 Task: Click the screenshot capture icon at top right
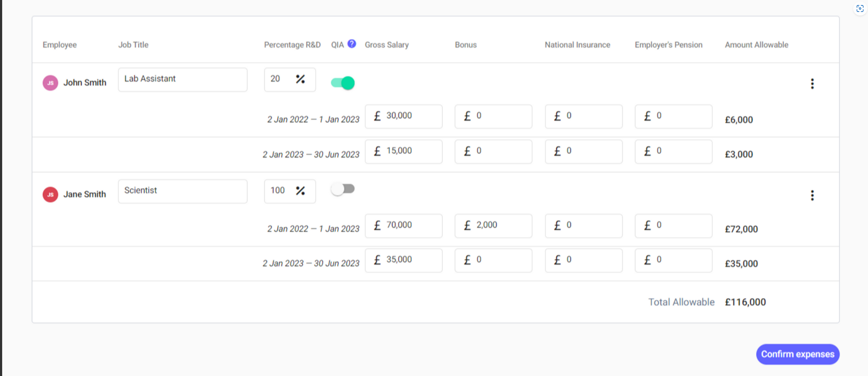[860, 9]
